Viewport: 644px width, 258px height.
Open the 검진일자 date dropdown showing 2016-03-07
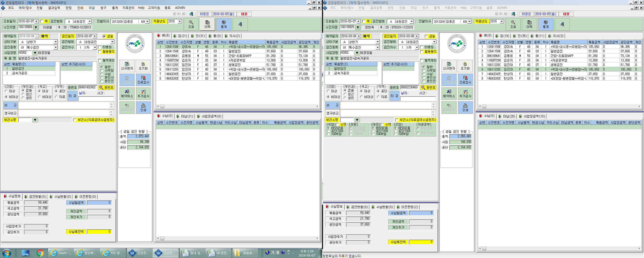click(95, 36)
